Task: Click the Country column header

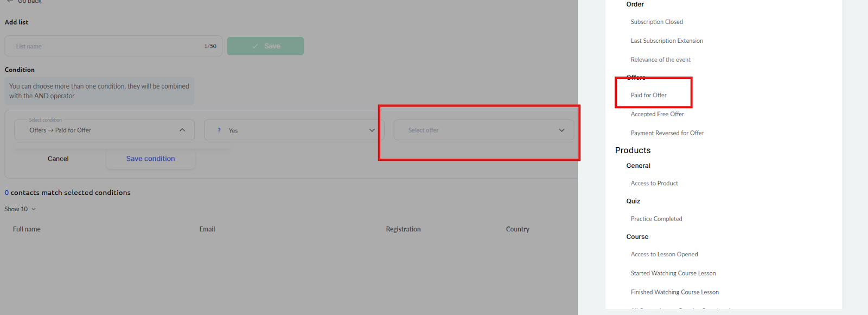Action: pos(518,229)
